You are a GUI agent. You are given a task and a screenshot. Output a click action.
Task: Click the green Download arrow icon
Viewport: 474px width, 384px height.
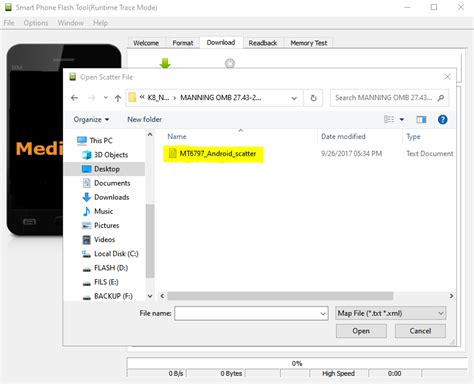pyautogui.click(x=165, y=63)
